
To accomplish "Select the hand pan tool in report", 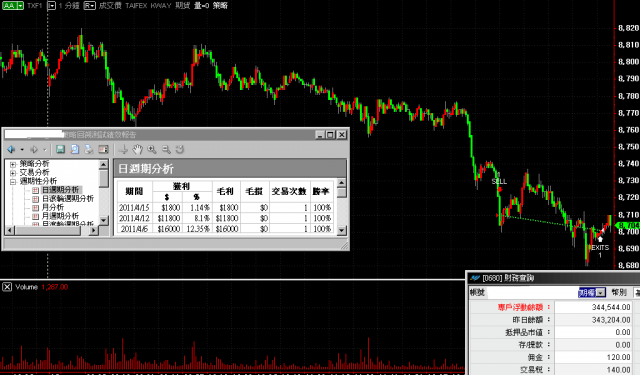I will click(138, 149).
